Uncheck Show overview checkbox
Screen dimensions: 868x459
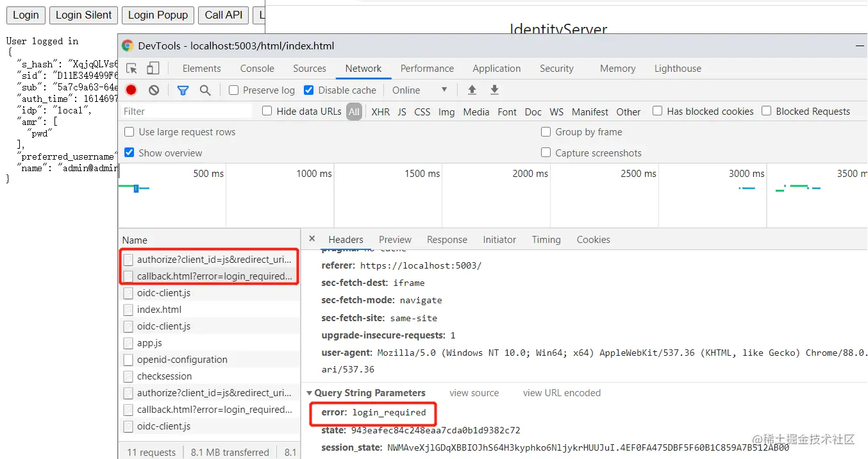[129, 153]
